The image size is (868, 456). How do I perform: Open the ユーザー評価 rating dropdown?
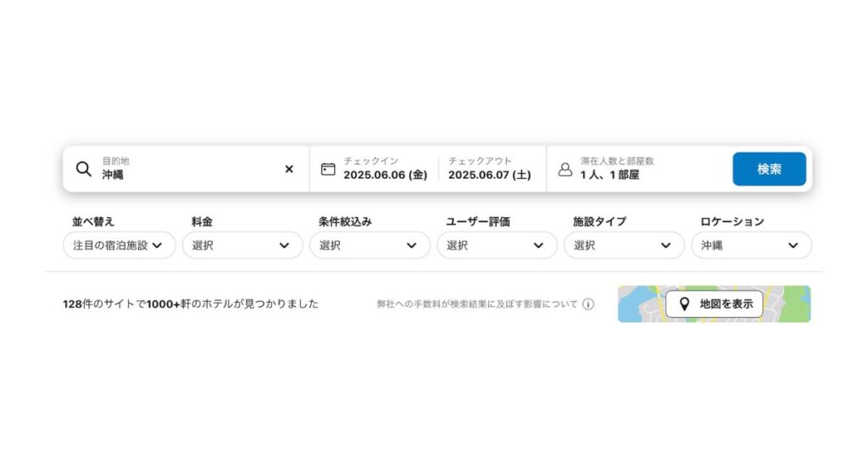click(x=497, y=245)
